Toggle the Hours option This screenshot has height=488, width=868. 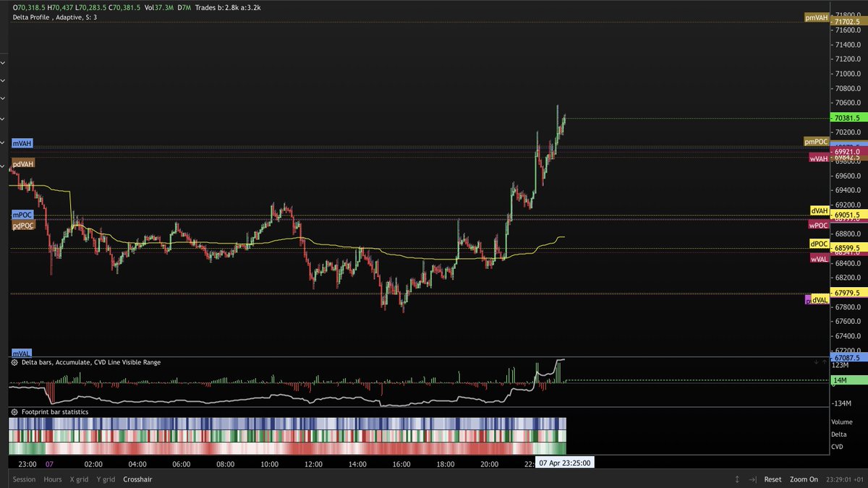coord(53,479)
